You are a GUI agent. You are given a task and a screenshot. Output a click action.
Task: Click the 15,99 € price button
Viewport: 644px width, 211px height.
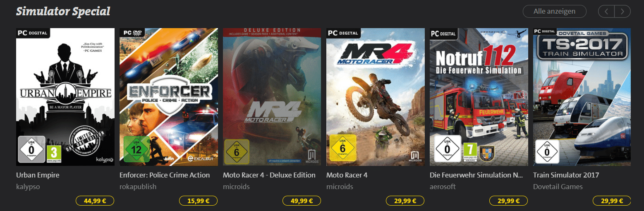pos(199,201)
